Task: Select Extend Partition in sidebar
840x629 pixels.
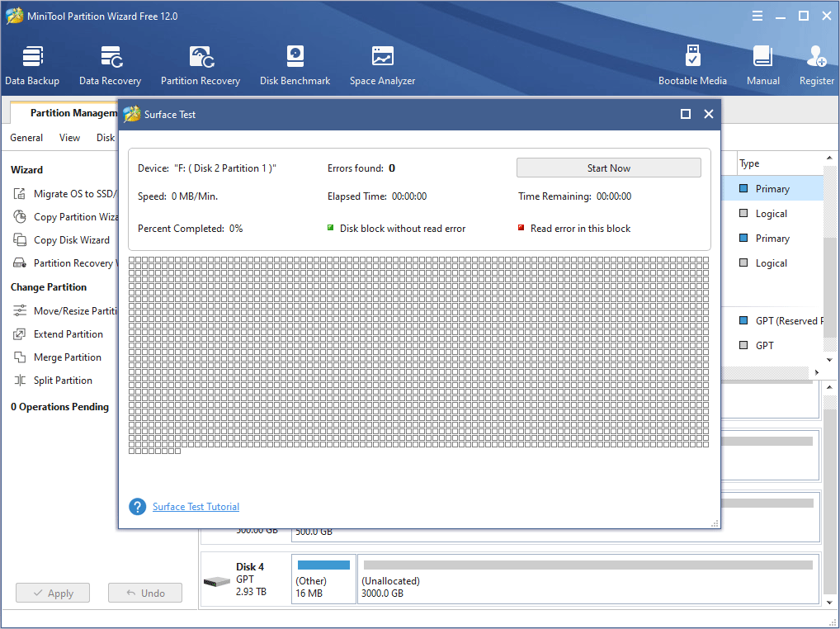Action: (68, 334)
